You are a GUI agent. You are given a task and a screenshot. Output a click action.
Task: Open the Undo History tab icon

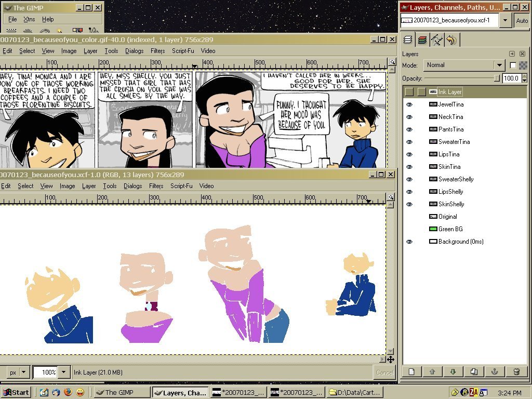451,40
